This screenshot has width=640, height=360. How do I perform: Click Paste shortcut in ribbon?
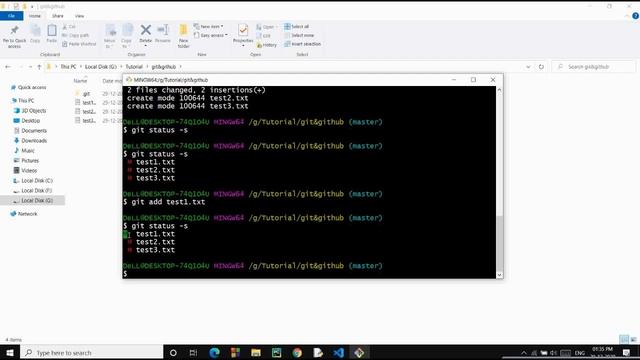[79, 44]
